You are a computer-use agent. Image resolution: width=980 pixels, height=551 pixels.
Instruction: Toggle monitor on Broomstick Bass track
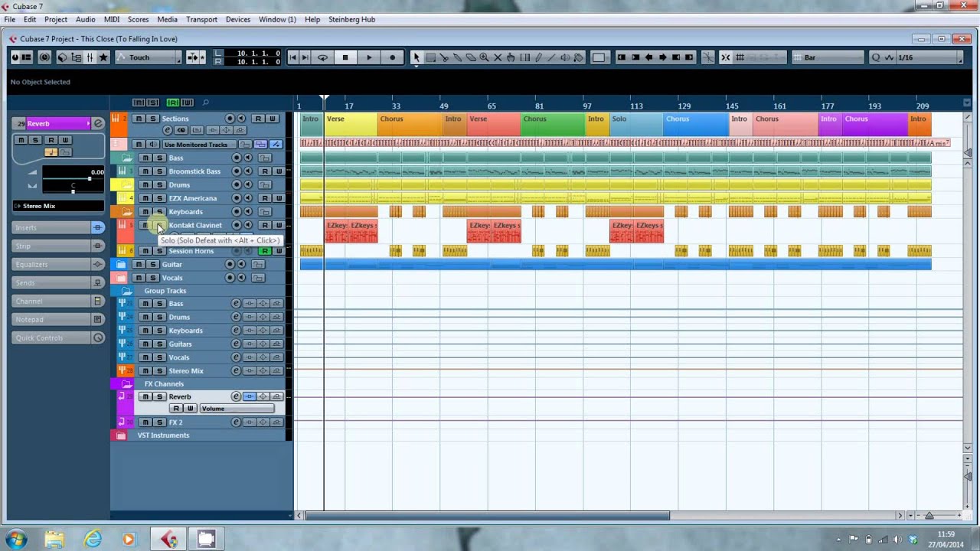(248, 171)
